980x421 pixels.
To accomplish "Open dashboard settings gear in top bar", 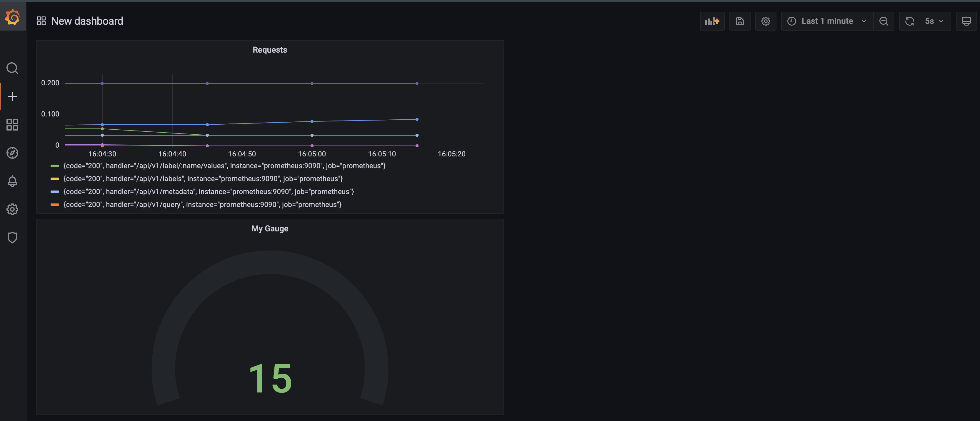I will (x=765, y=21).
